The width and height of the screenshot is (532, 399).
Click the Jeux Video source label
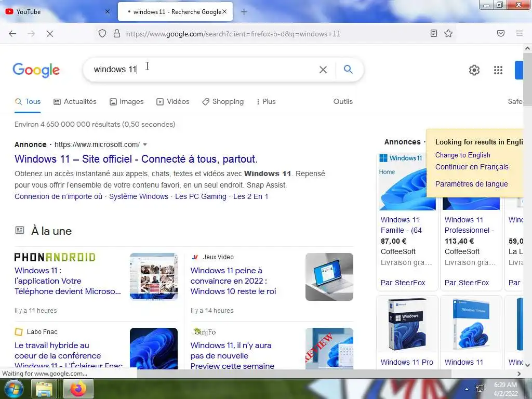[x=218, y=257]
